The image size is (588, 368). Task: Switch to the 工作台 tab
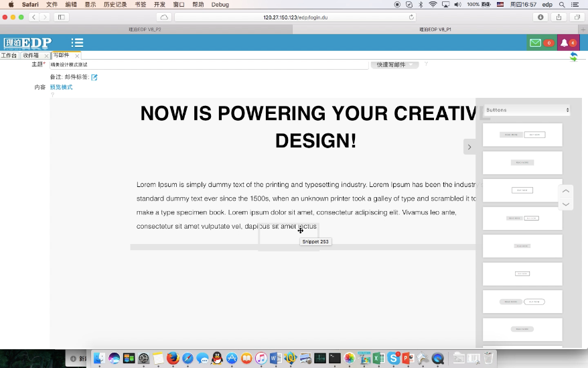tap(9, 56)
